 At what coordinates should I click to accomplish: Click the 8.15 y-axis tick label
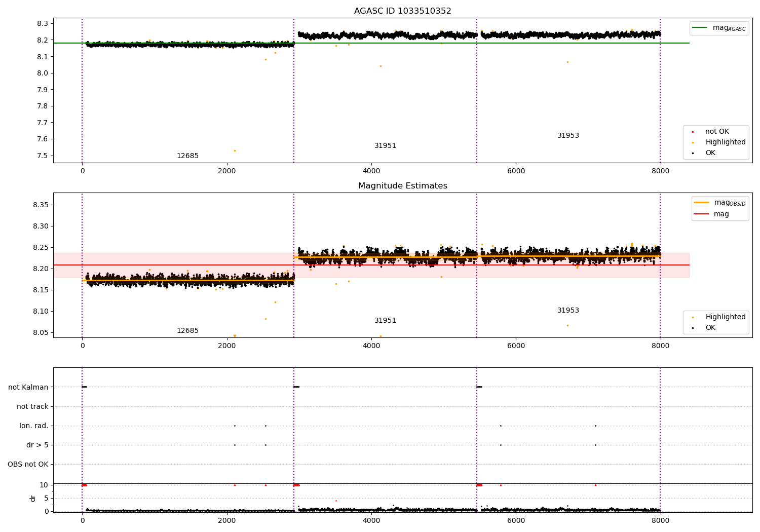(x=41, y=290)
